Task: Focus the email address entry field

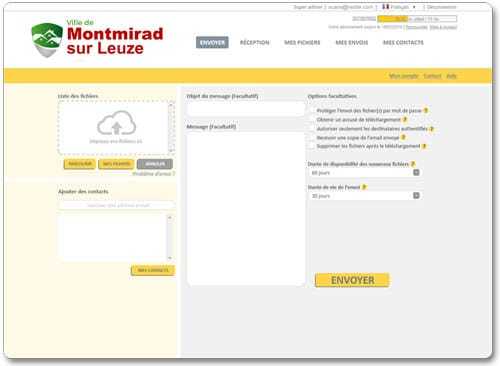Action: click(117, 205)
